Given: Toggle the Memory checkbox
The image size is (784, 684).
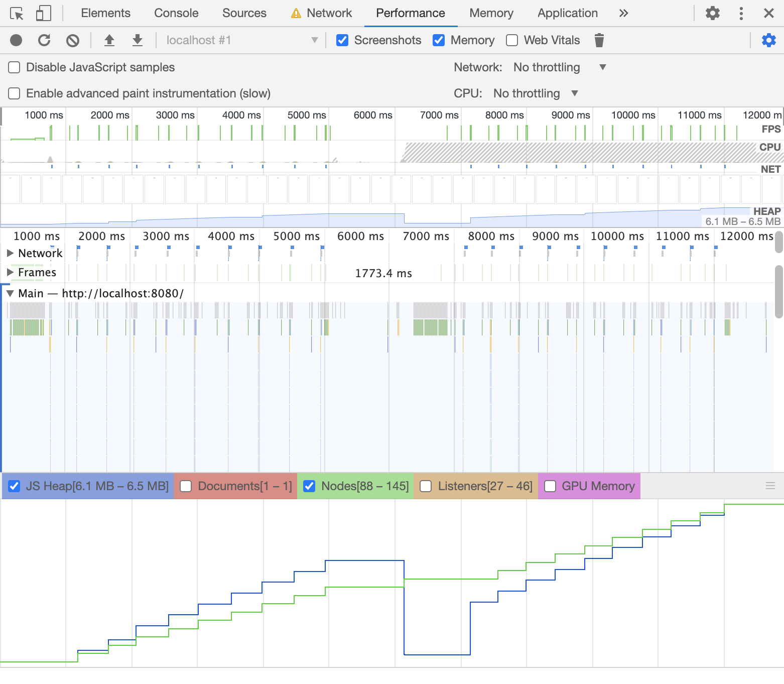Looking at the screenshot, I should [x=439, y=40].
